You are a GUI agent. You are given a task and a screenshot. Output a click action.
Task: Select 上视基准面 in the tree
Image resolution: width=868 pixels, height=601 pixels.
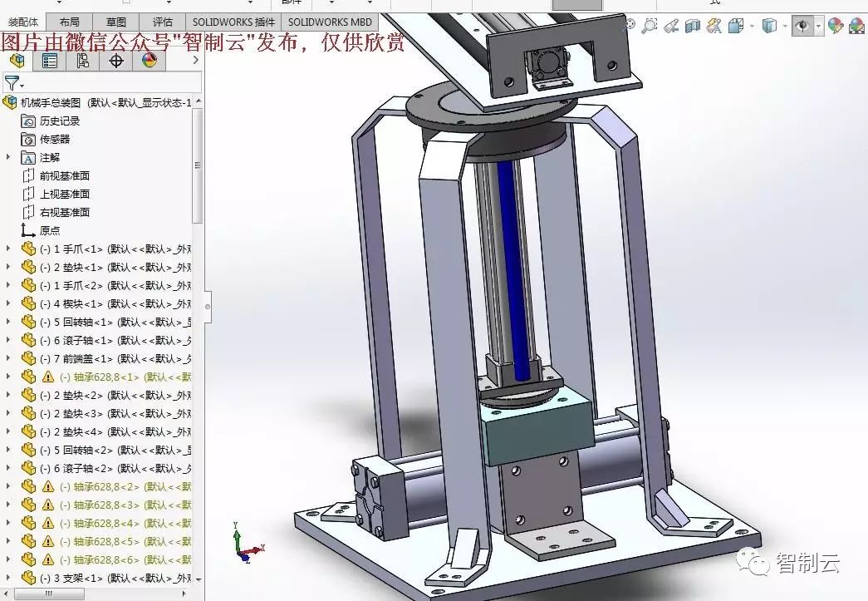coord(65,195)
